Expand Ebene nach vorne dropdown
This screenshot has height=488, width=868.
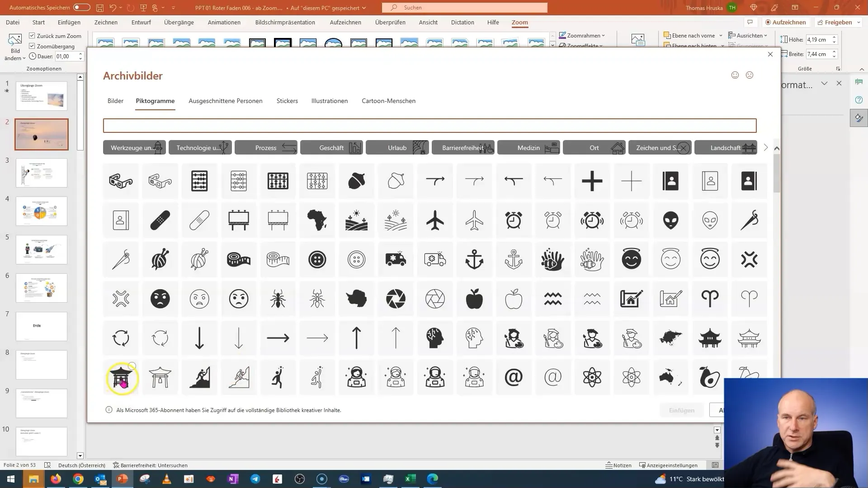click(x=721, y=35)
